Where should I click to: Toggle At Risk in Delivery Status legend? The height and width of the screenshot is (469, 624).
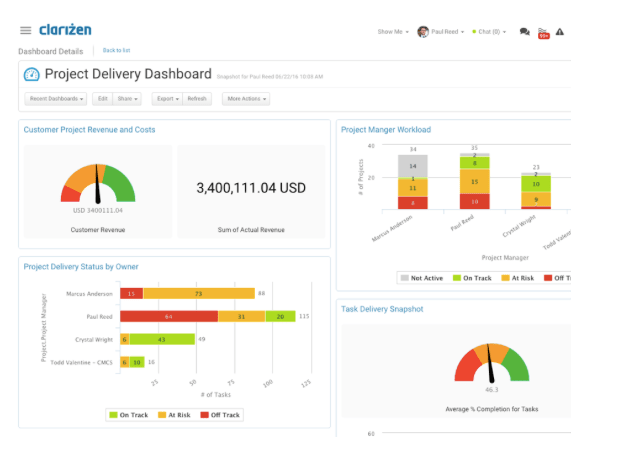click(174, 415)
